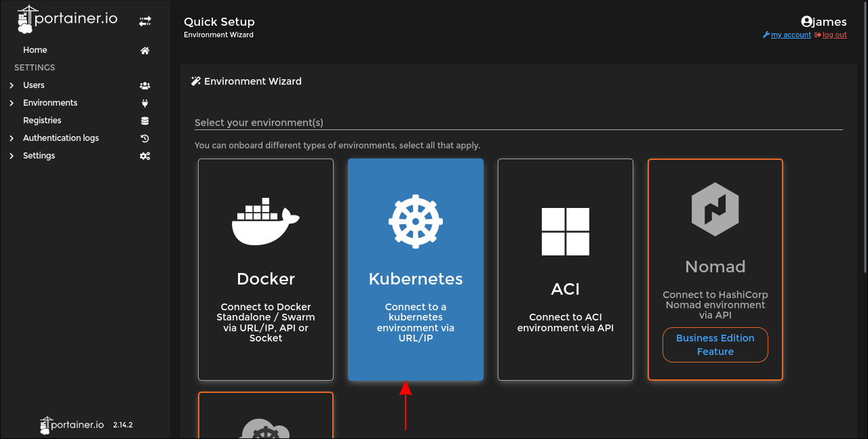Viewport: 868px width, 439px height.
Task: Expand the Environments menu chevron
Action: 12,103
